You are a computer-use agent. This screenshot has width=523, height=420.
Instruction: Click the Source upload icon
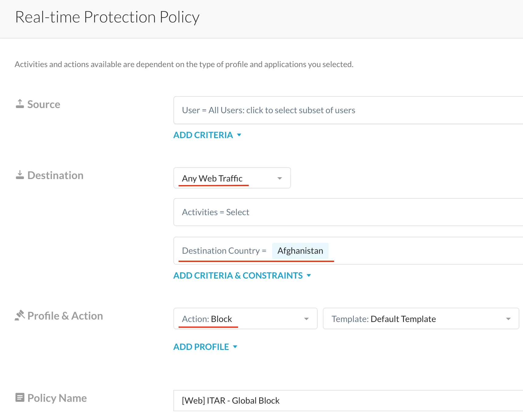pos(20,104)
